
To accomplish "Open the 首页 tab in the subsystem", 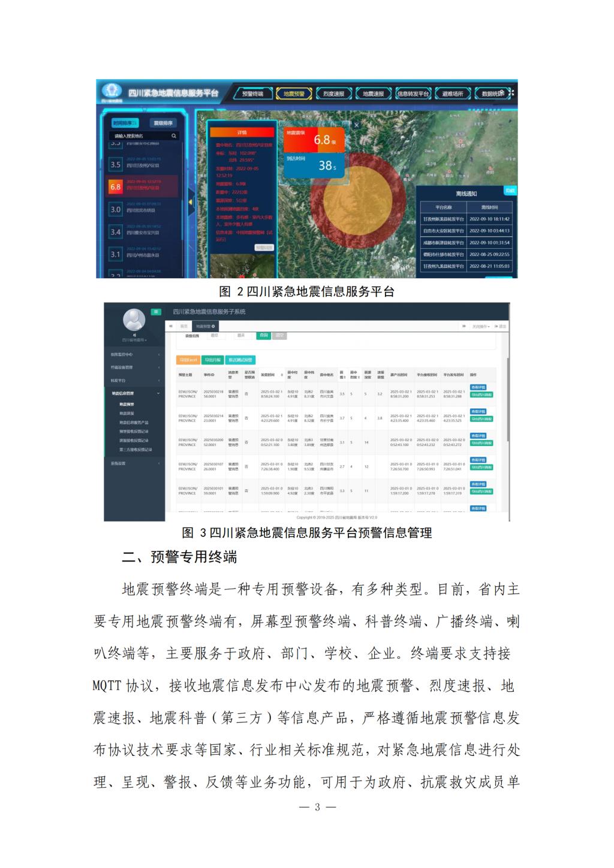I will click(x=184, y=326).
